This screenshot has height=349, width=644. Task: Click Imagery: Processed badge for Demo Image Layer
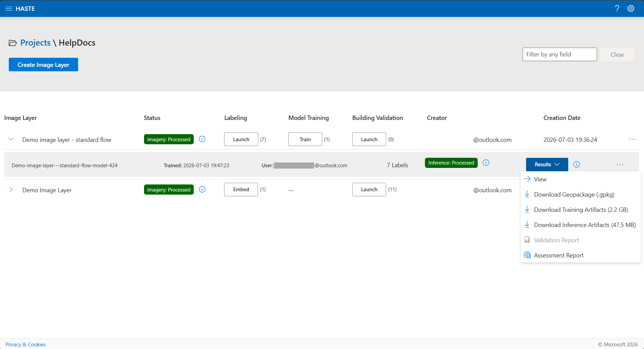169,190
